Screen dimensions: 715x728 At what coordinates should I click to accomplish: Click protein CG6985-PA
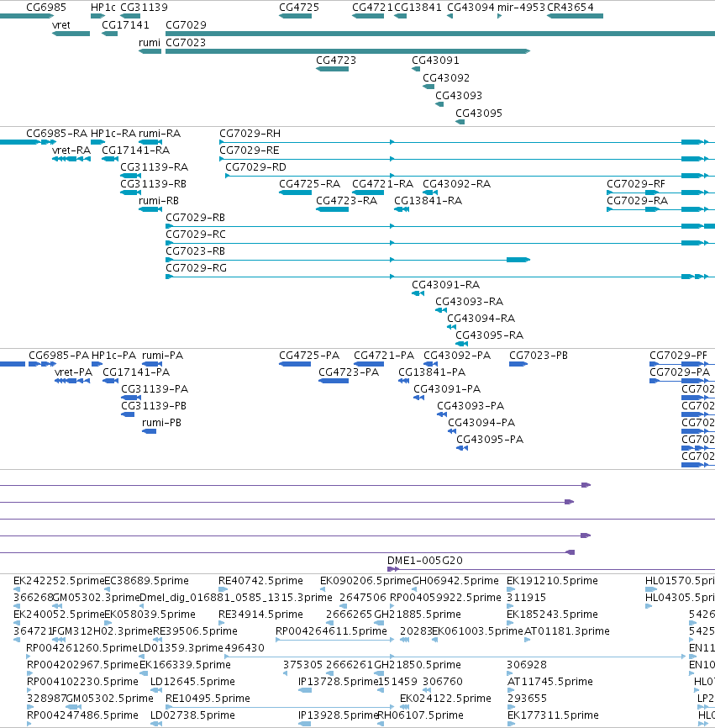pos(59,356)
